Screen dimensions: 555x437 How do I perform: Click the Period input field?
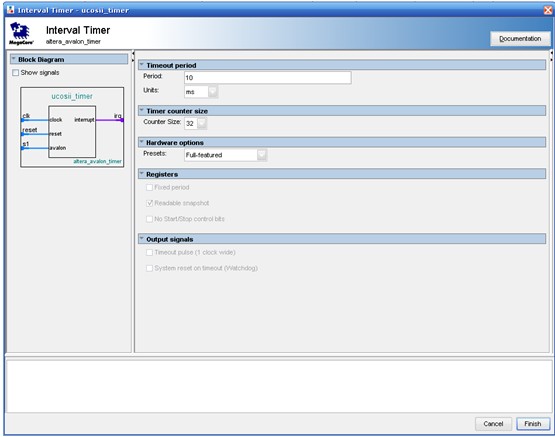pyautogui.click(x=268, y=77)
